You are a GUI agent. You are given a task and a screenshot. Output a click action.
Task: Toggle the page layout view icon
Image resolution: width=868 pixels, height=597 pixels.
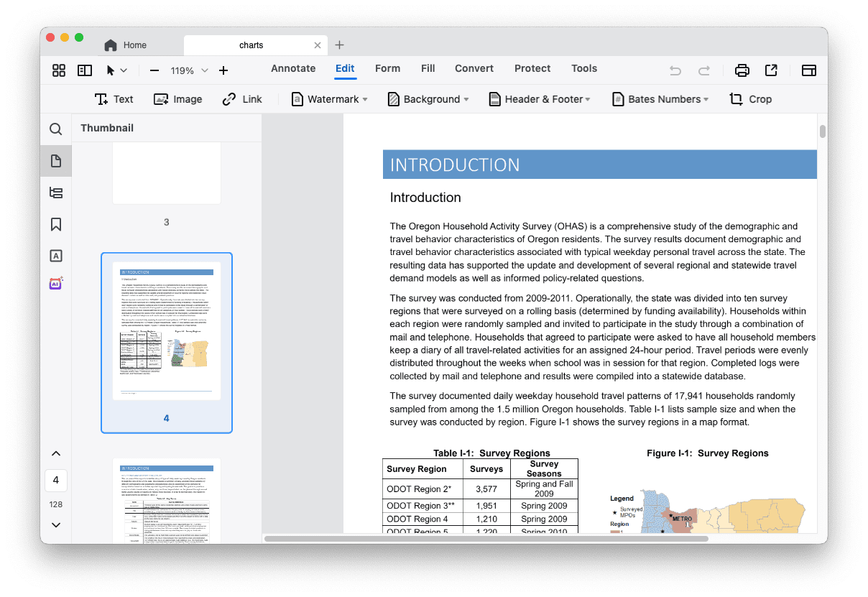coord(808,68)
